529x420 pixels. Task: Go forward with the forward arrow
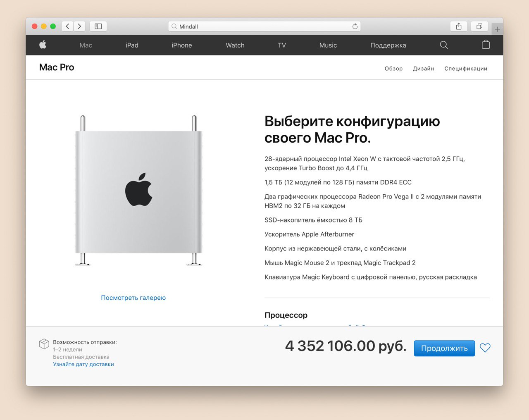pos(79,26)
